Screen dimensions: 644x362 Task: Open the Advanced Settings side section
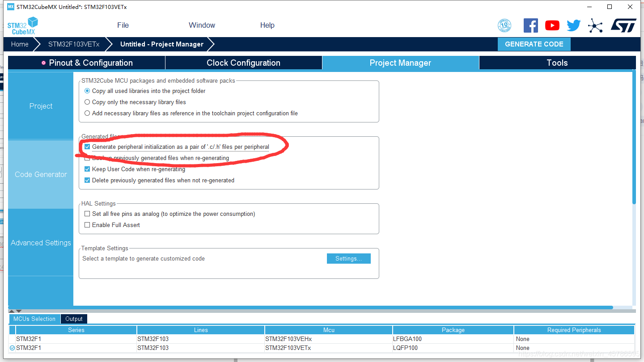pos(41,243)
